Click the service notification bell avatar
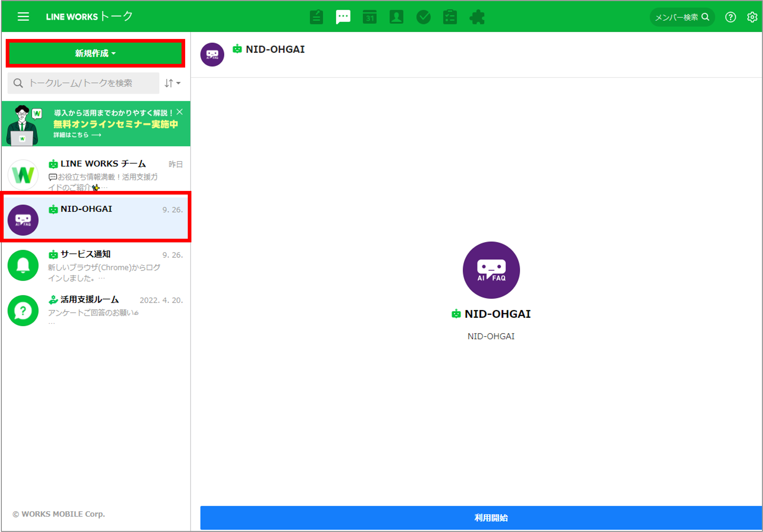763x532 pixels. pyautogui.click(x=23, y=265)
